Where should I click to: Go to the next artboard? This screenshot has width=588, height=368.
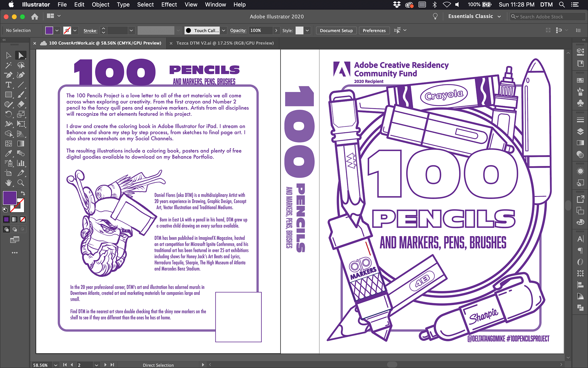coord(105,365)
